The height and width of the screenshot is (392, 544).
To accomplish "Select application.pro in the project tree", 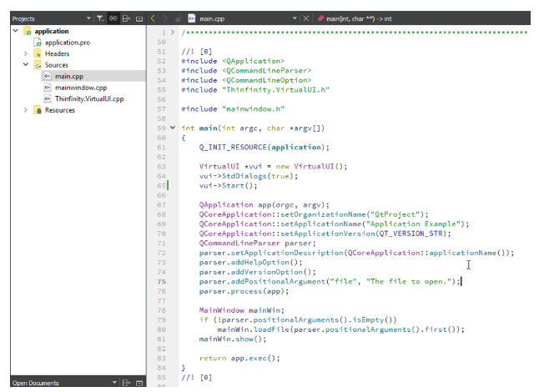I will click(x=68, y=43).
